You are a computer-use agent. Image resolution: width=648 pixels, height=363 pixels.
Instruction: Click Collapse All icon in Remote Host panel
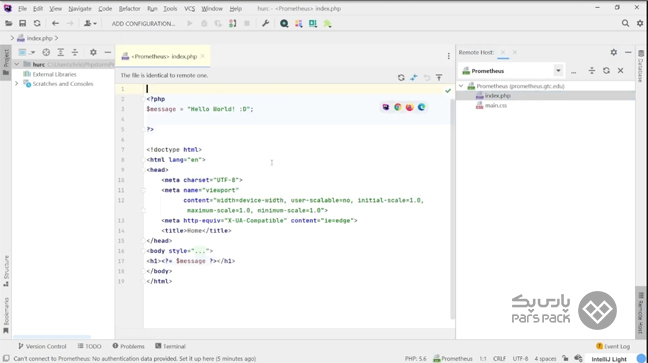(x=592, y=71)
